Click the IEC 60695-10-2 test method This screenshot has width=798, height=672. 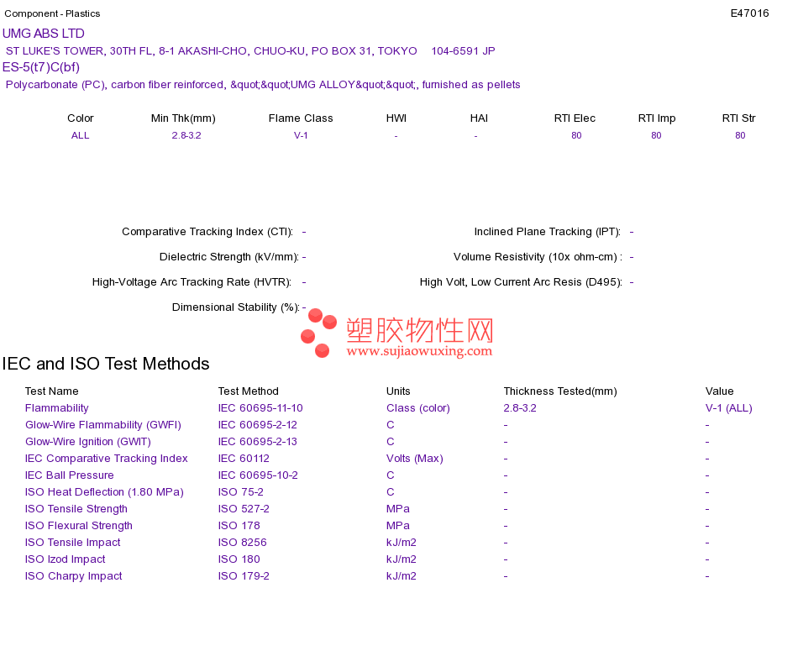[x=258, y=475]
